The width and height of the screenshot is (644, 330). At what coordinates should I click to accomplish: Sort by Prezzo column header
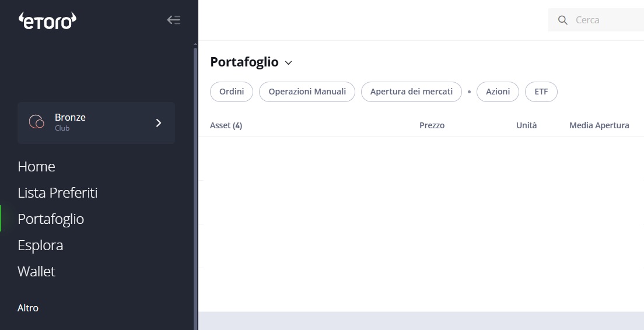coord(432,125)
